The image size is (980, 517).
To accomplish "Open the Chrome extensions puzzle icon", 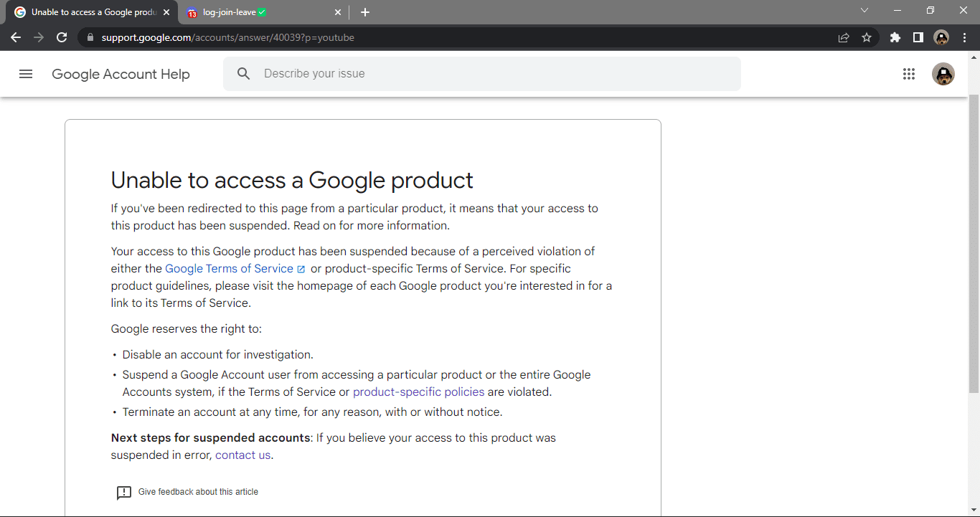I will click(x=895, y=37).
